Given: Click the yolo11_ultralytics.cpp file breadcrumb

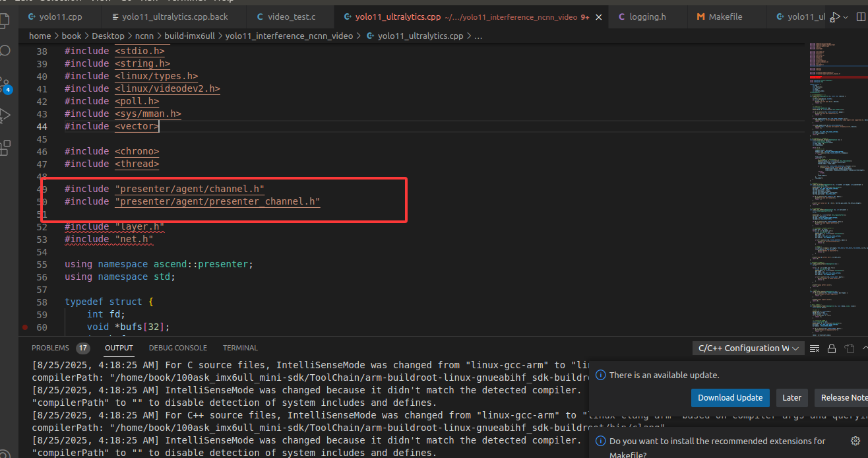Looking at the screenshot, I should pyautogui.click(x=414, y=36).
